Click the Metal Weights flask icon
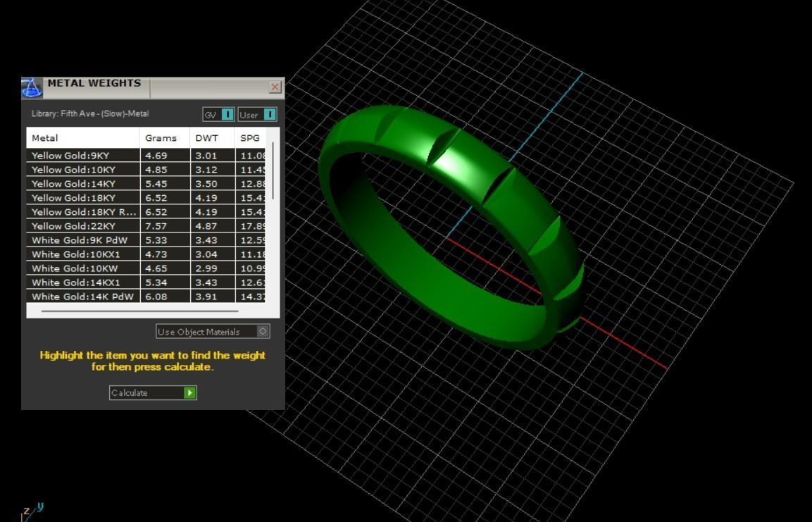 point(32,87)
